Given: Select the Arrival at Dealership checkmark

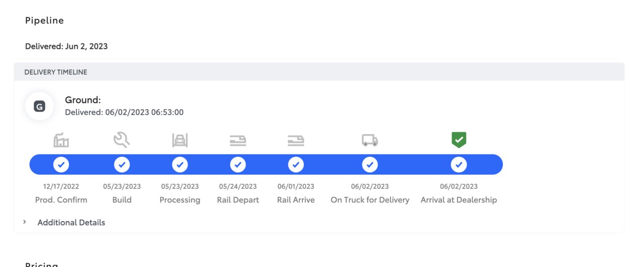Looking at the screenshot, I should pyautogui.click(x=459, y=165).
